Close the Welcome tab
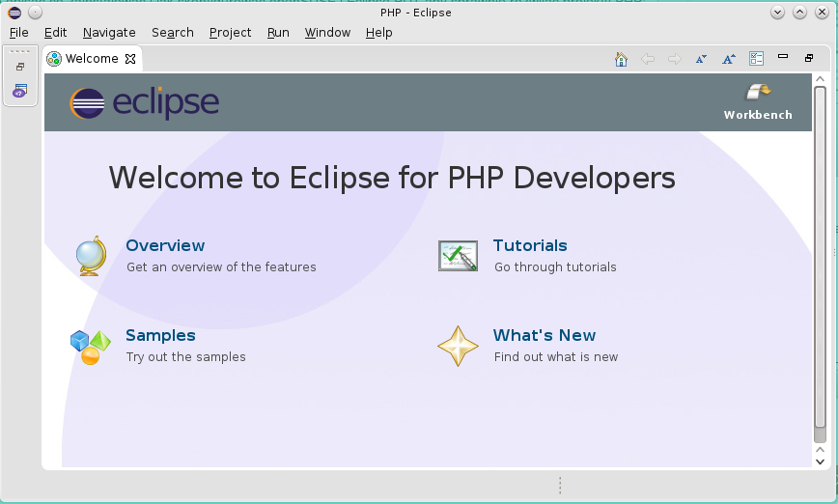 coord(130,59)
